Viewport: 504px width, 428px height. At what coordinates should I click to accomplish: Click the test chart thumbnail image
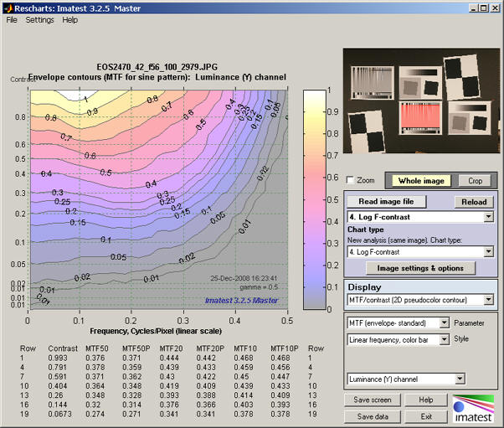coord(421,101)
